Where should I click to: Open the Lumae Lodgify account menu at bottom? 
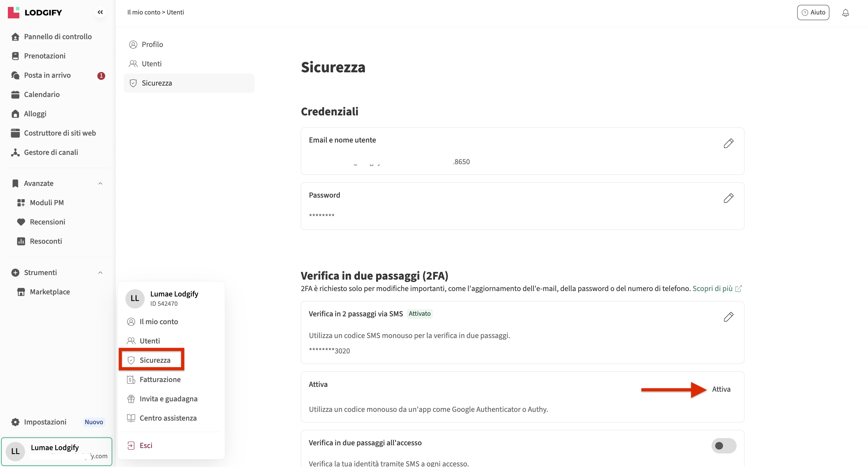click(x=57, y=451)
